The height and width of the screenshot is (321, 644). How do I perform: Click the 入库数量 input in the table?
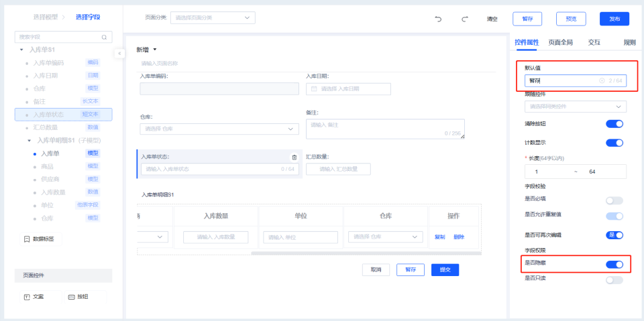[x=215, y=237]
